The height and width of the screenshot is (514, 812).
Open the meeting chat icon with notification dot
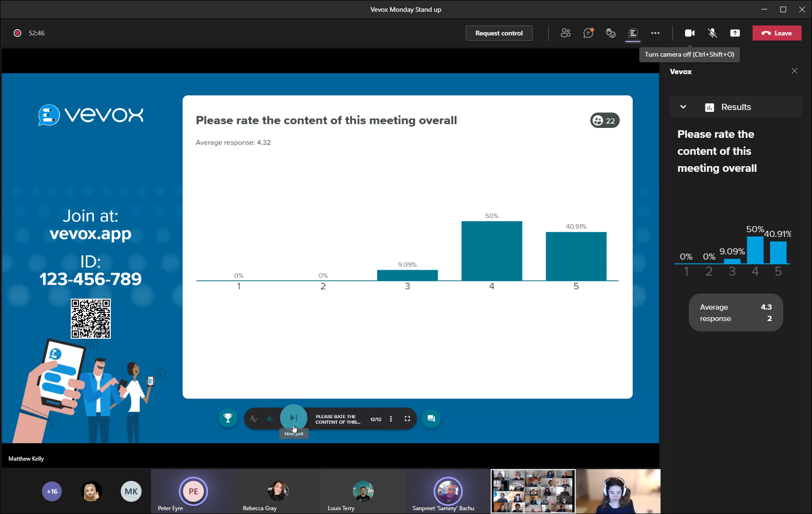(588, 33)
